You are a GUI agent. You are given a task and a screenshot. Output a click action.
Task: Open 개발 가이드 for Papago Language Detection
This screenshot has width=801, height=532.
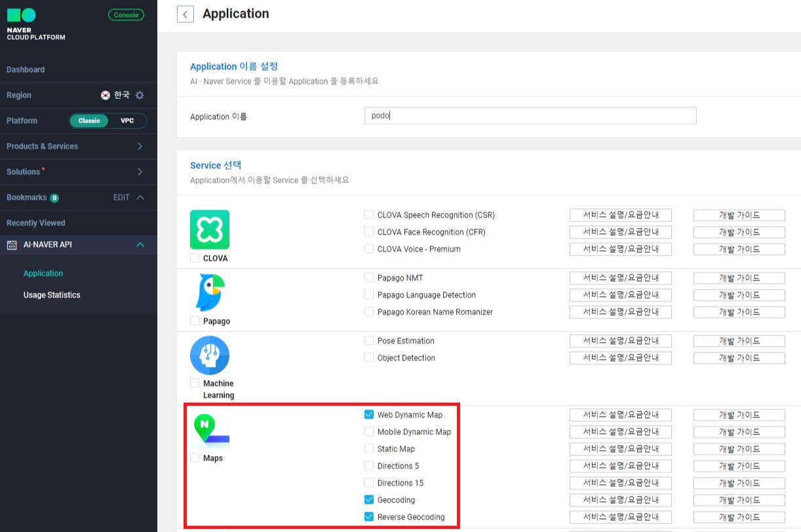point(739,295)
